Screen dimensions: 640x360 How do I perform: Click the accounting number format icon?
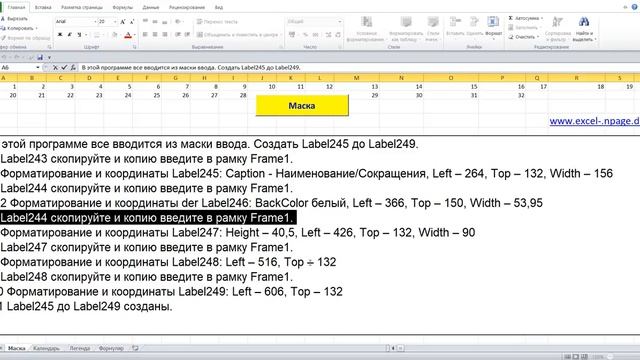[292, 35]
